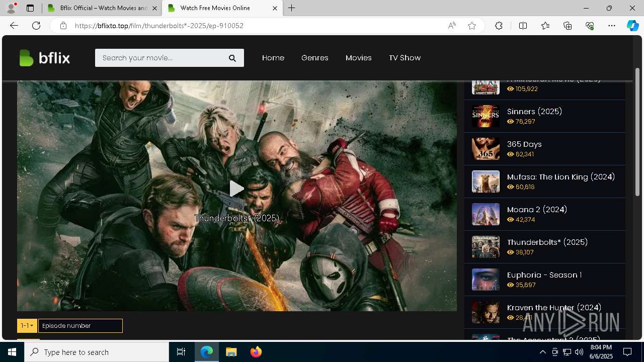Open a new browser tab
This screenshot has width=644, height=362.
292,8
